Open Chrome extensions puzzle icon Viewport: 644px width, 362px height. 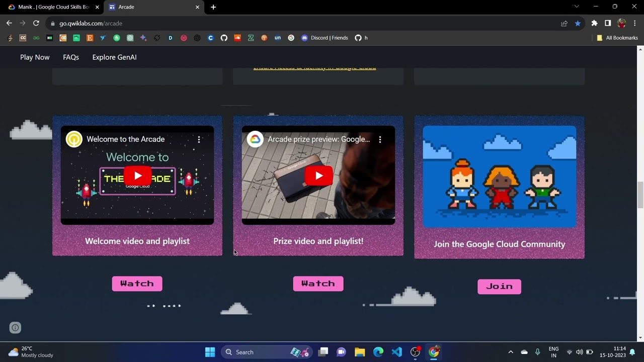pos(595,23)
